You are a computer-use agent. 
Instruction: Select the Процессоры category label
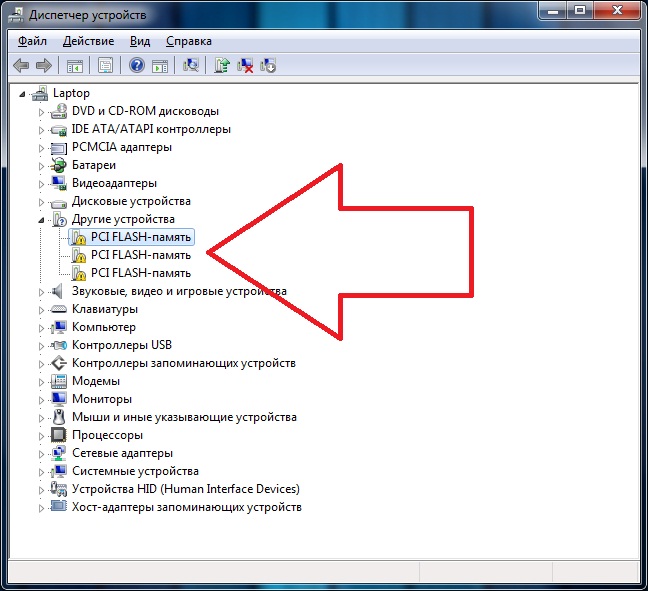[x=107, y=435]
